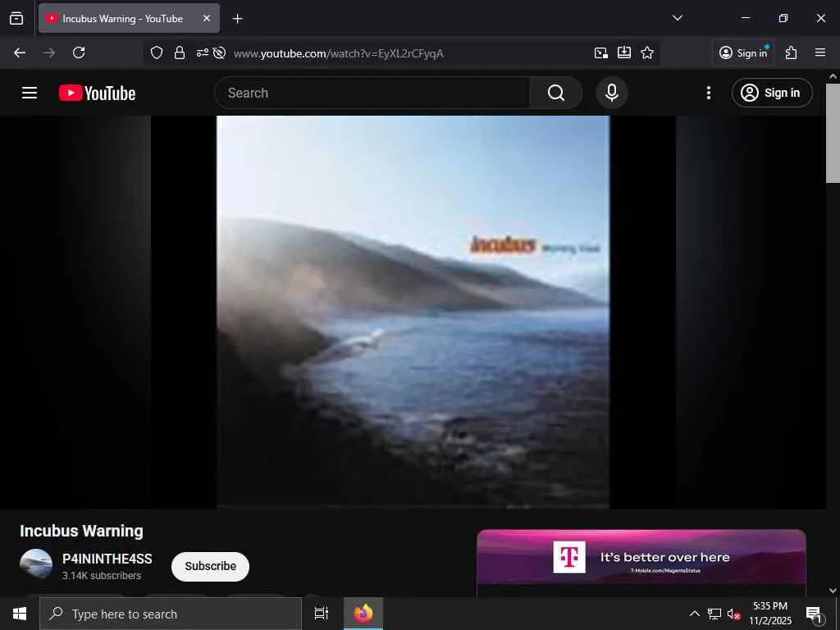This screenshot has width=840, height=630.
Task: Click the YouTube Search input field
Action: (372, 93)
